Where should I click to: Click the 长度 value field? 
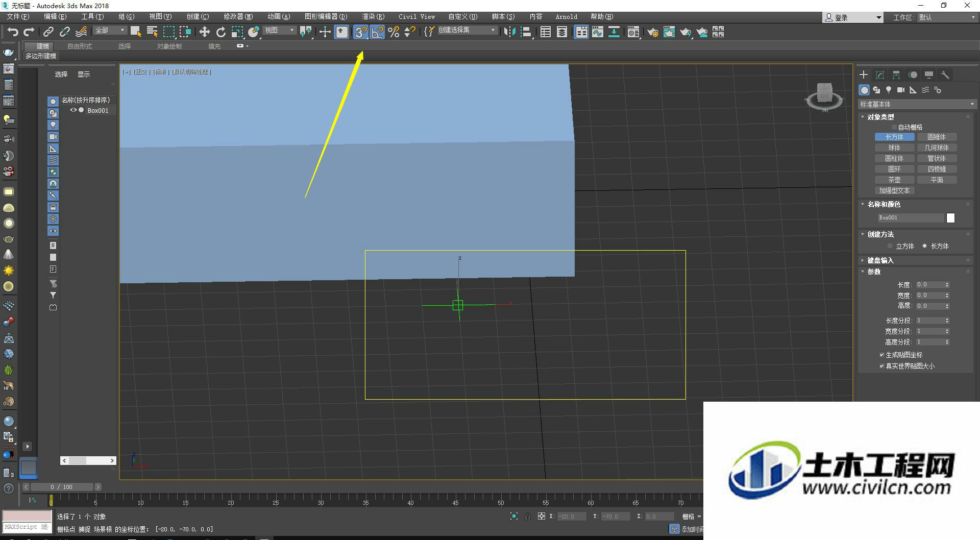[x=930, y=285]
